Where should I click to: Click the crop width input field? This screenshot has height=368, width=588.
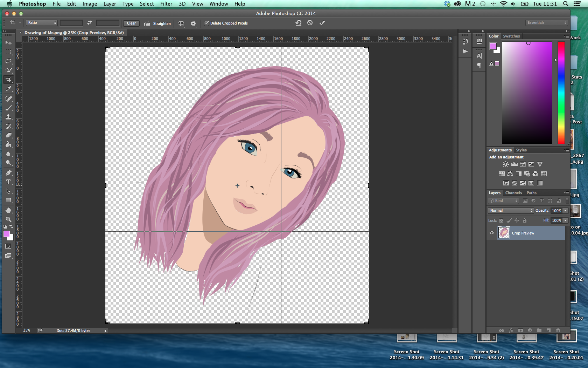(71, 23)
